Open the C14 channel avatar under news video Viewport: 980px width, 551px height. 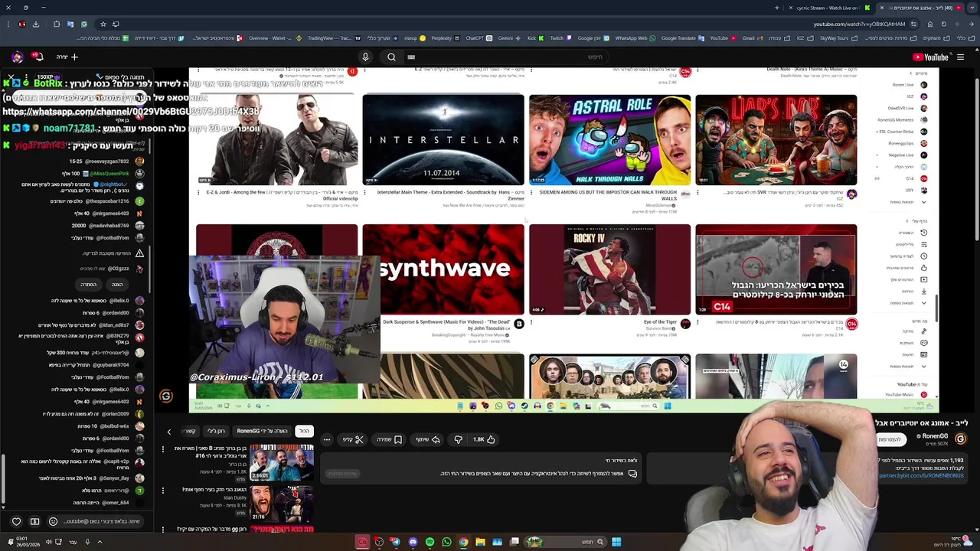pyautogui.click(x=851, y=324)
